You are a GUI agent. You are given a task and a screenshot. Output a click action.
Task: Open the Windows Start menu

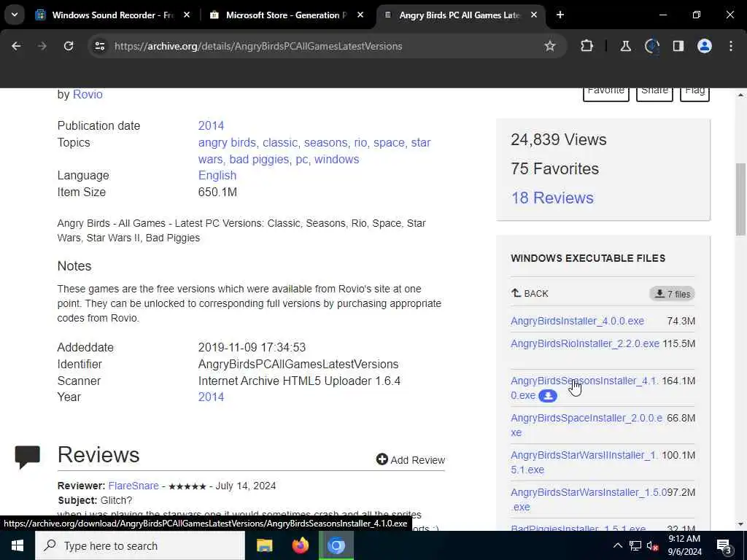tap(18, 545)
